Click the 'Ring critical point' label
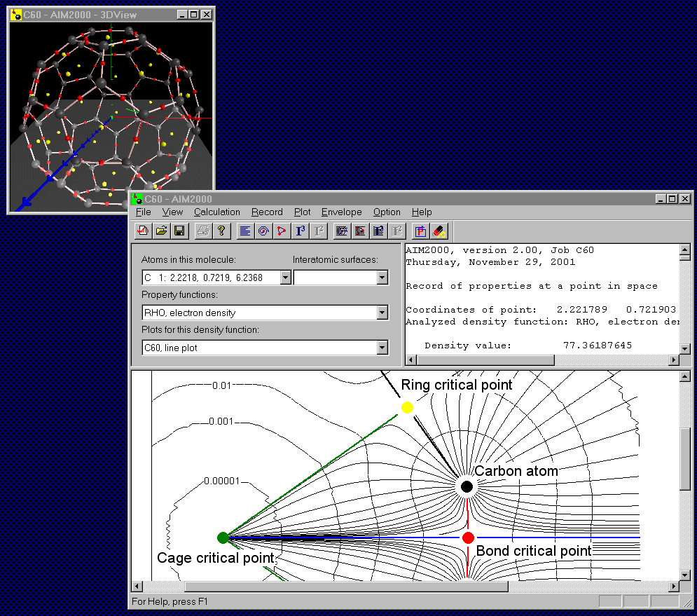The width and height of the screenshot is (697, 616). (457, 385)
